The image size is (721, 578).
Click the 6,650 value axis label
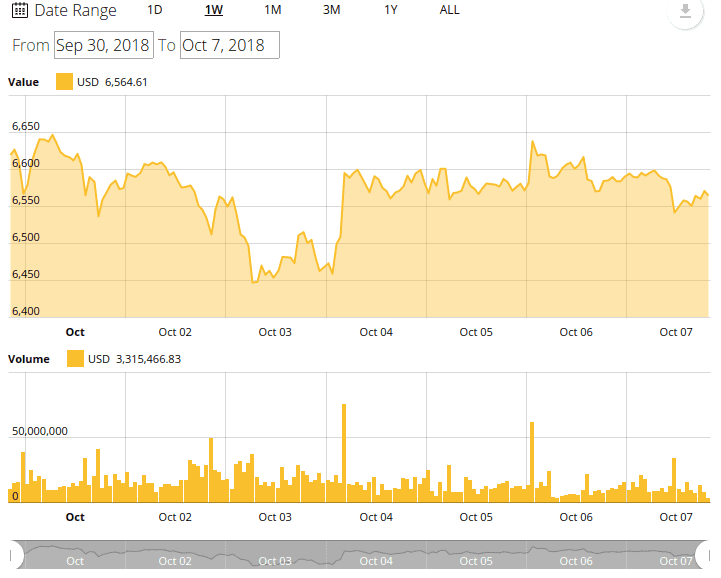[26, 126]
